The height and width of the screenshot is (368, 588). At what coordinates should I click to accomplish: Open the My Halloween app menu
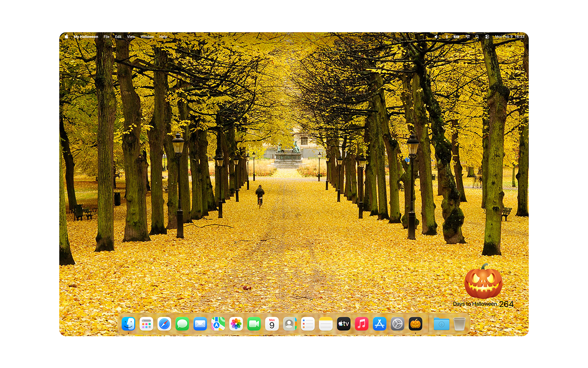86,37
